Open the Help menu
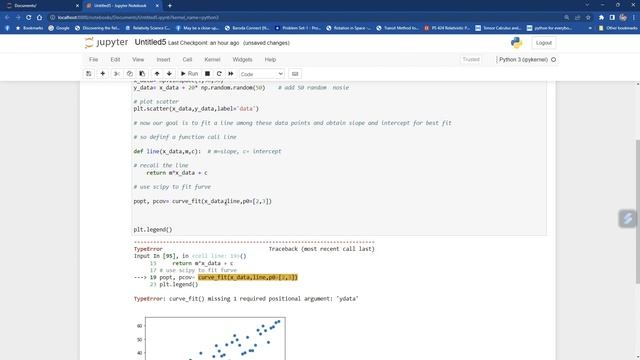Image resolution: width=640 pixels, height=360 pixels. tap(270, 60)
